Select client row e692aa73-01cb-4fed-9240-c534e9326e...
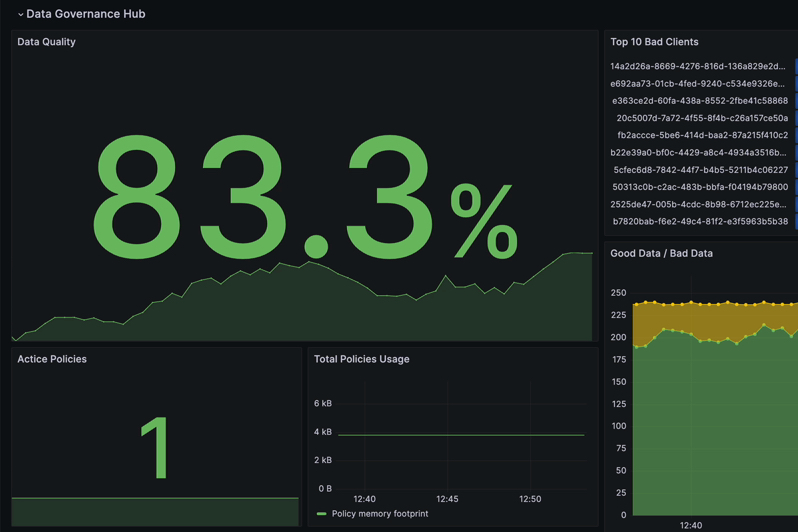 [x=697, y=83]
